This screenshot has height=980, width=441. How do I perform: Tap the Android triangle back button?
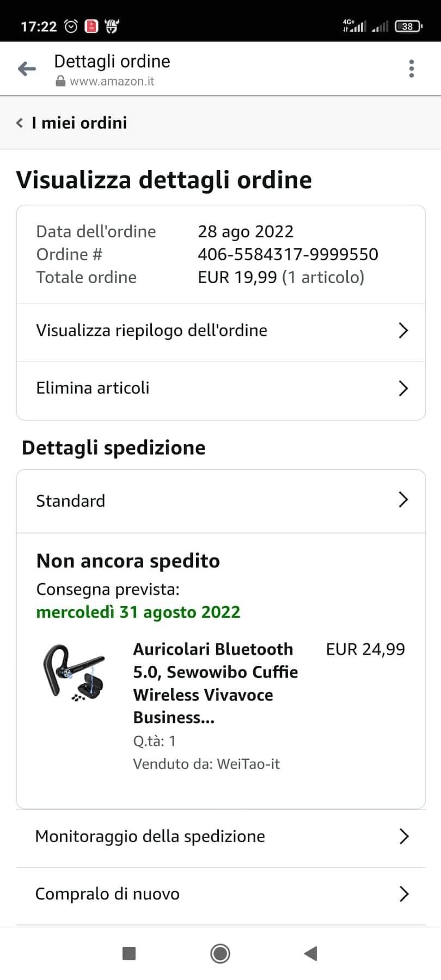click(x=310, y=953)
